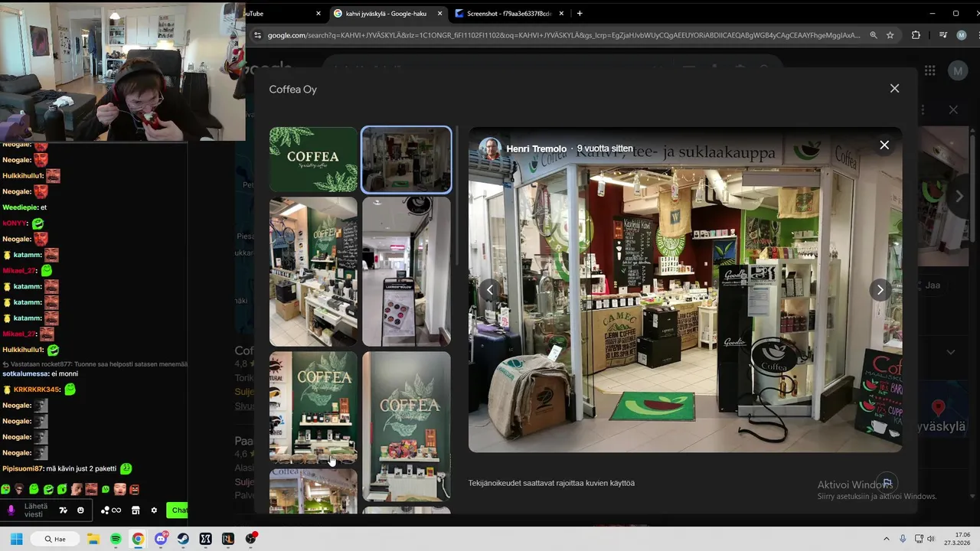
Task: Open the Coffea wall with shelves thumbnail
Action: pyautogui.click(x=313, y=407)
